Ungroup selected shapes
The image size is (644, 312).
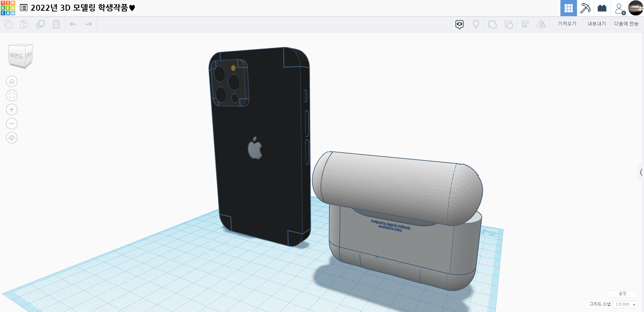(x=509, y=25)
